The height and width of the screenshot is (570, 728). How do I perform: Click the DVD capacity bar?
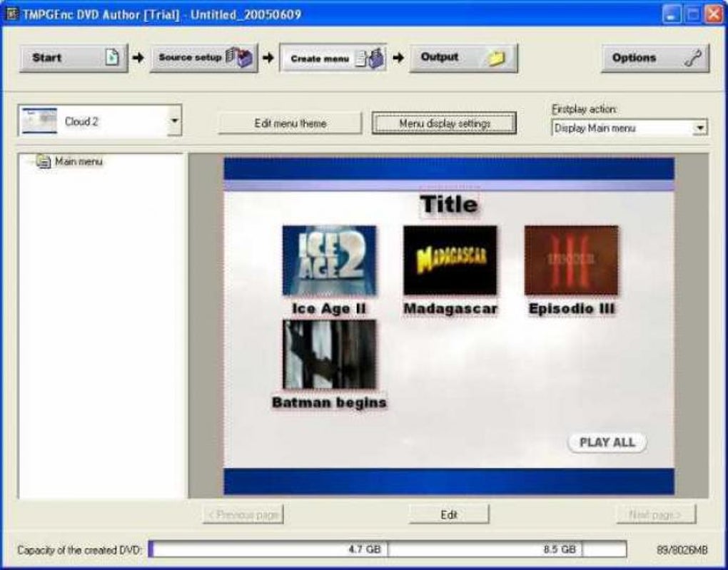point(388,549)
